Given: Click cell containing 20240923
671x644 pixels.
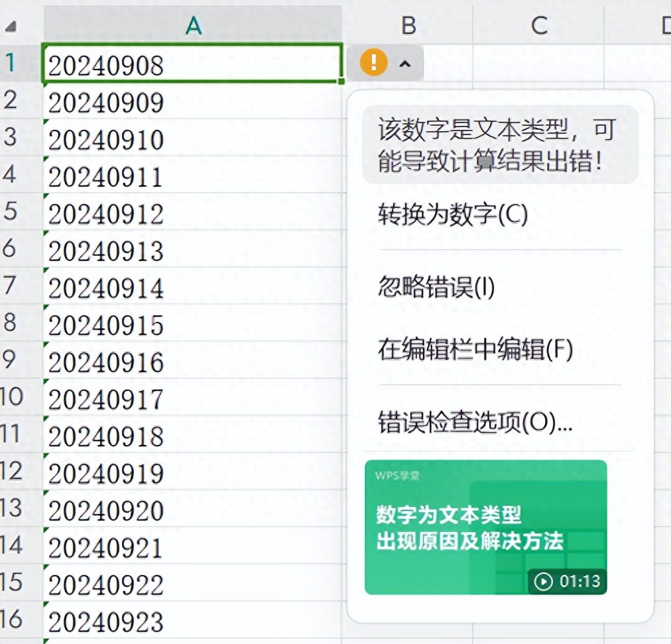Looking at the screenshot, I should click(x=192, y=619).
